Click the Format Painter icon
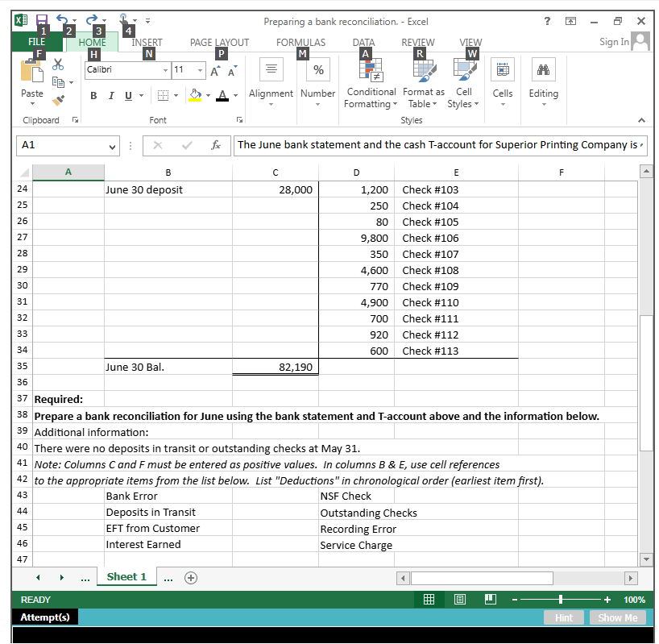Image resolution: width=659 pixels, height=644 pixels. tap(57, 100)
